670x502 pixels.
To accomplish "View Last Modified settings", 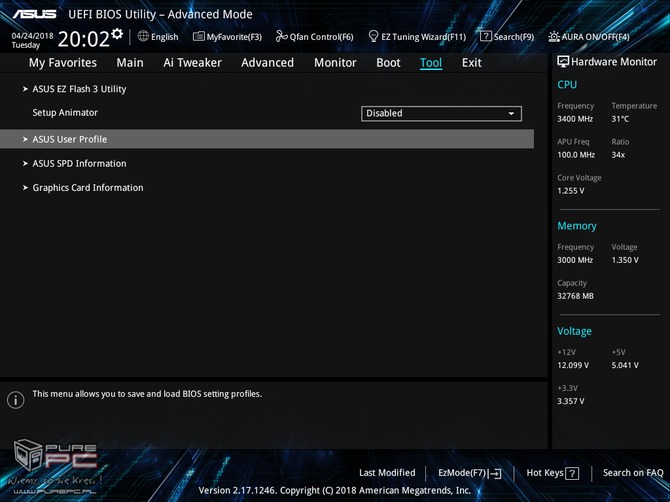I will point(387,473).
